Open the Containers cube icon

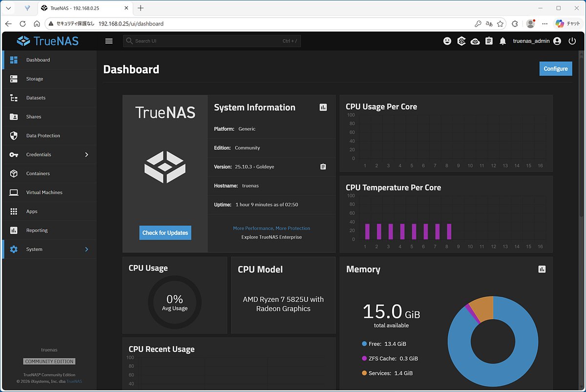point(14,173)
